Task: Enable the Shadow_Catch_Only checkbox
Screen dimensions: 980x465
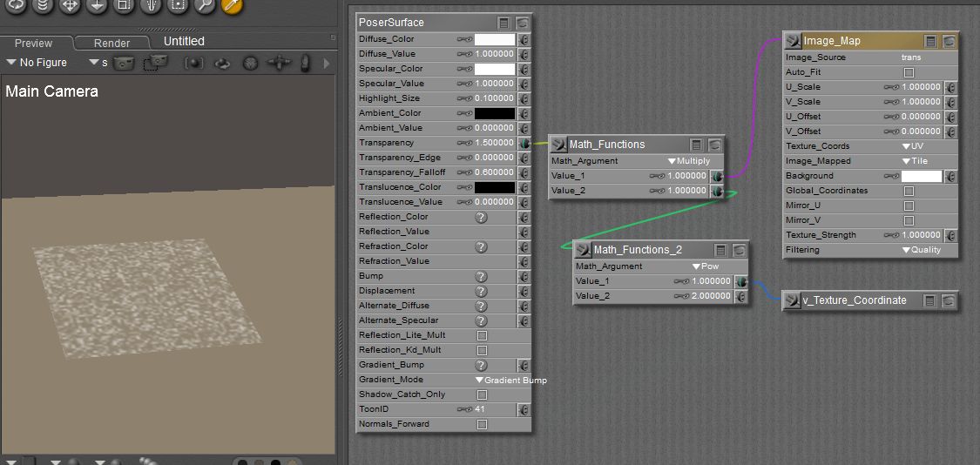Action: pos(482,395)
